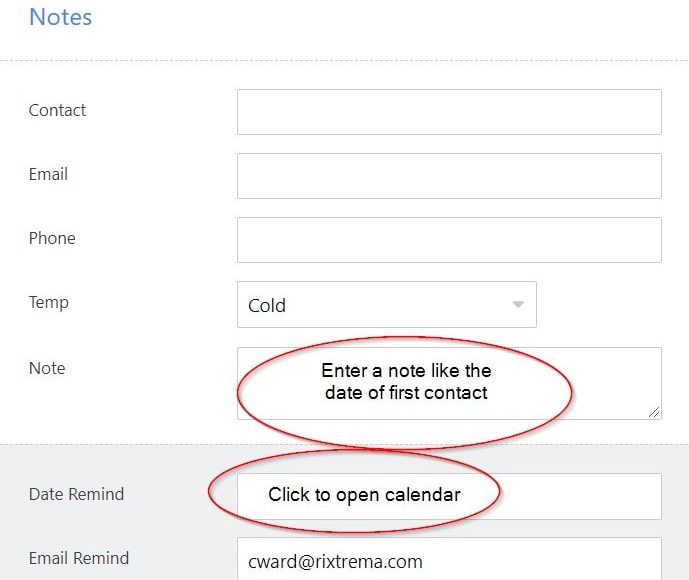The width and height of the screenshot is (689, 580).
Task: Click the "Click to open calendar" hint text
Action: 364,494
